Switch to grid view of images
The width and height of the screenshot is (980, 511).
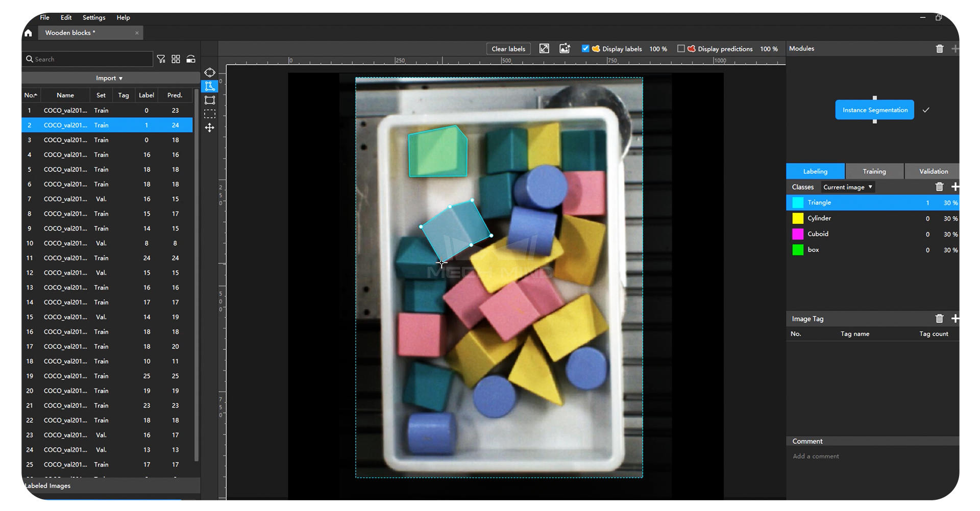point(176,59)
